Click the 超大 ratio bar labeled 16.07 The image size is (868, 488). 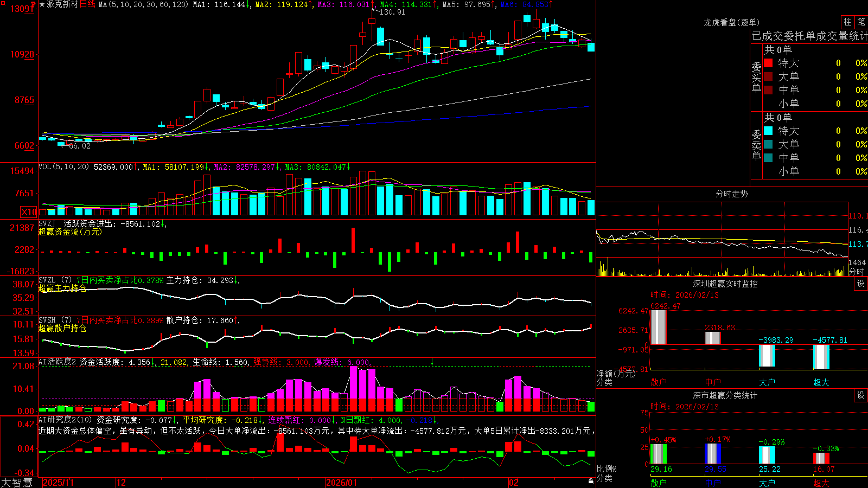point(821,458)
